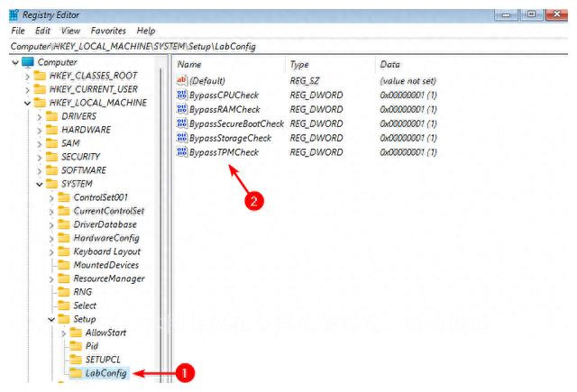
Task: Minimize the Registry Editor window
Action: pos(506,14)
